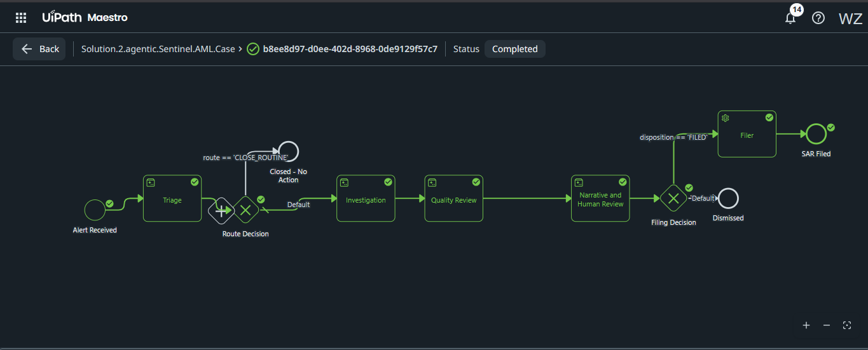Click the Dismissed label text

pos(728,218)
